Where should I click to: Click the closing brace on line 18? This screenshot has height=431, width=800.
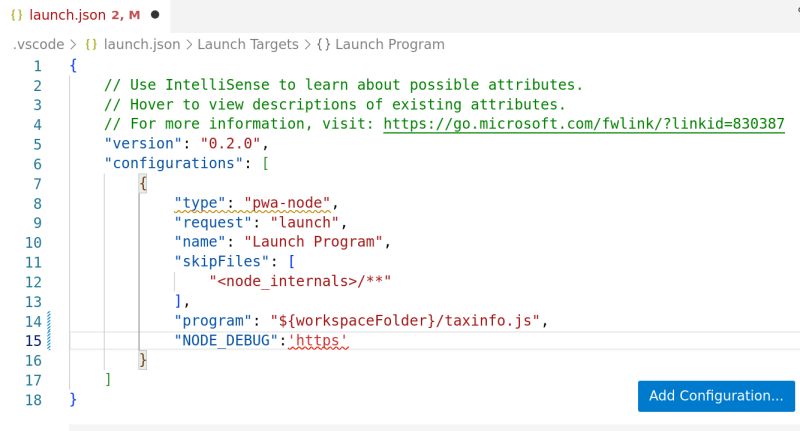tap(73, 399)
